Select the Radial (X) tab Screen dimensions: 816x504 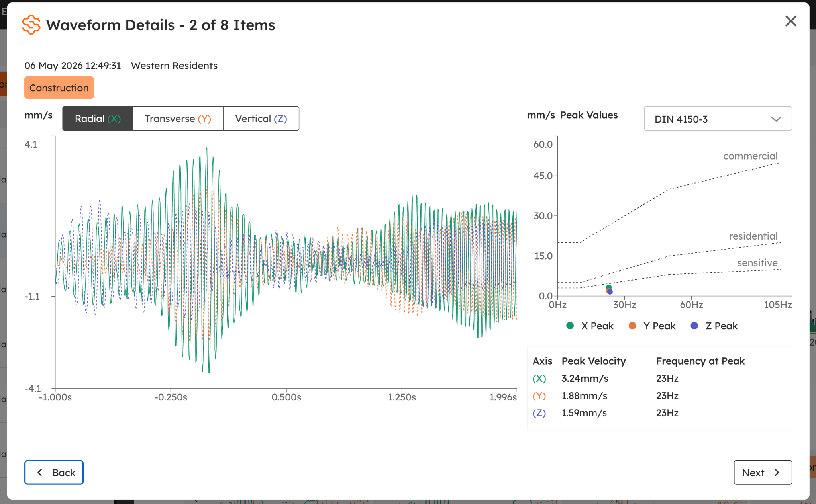click(x=98, y=119)
